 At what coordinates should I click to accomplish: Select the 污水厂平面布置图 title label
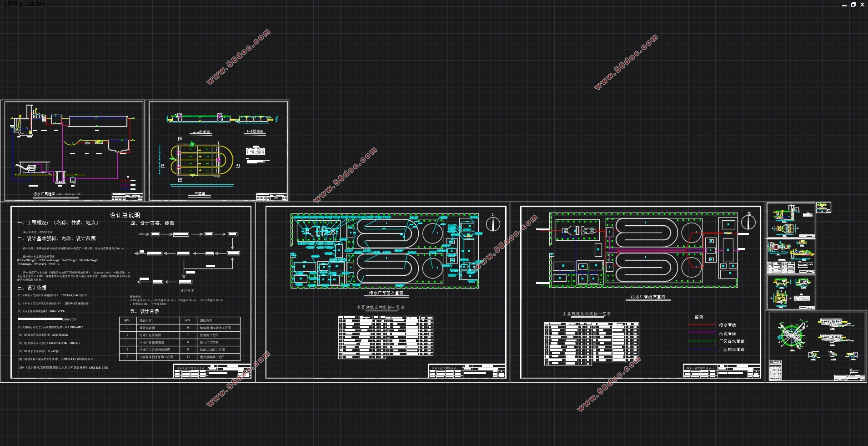[x=386, y=294]
